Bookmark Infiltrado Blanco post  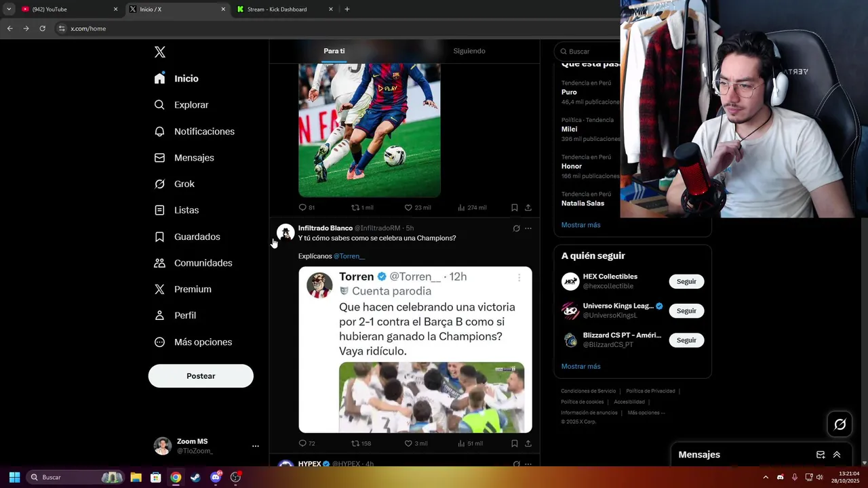[x=514, y=443]
